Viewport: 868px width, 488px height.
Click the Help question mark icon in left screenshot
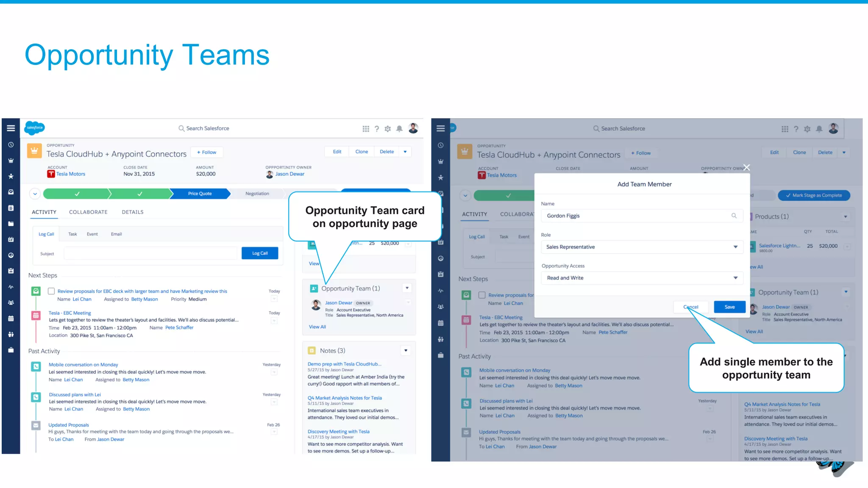(x=377, y=129)
